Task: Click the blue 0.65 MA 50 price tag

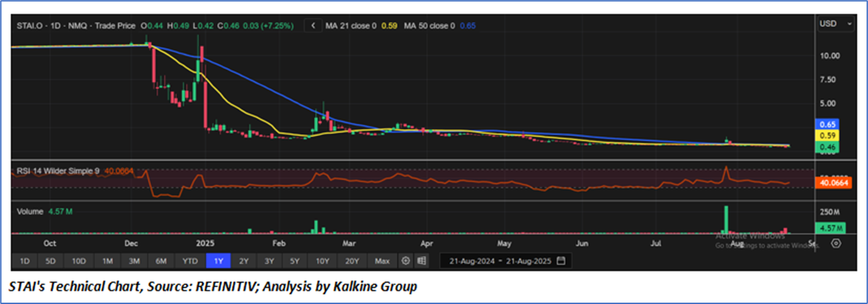Action: click(826, 124)
